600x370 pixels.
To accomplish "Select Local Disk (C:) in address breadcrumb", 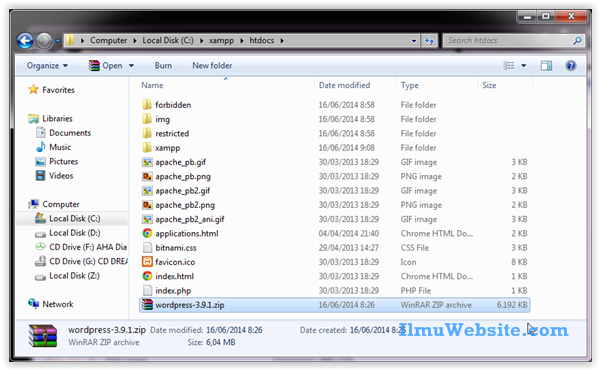I will point(168,40).
